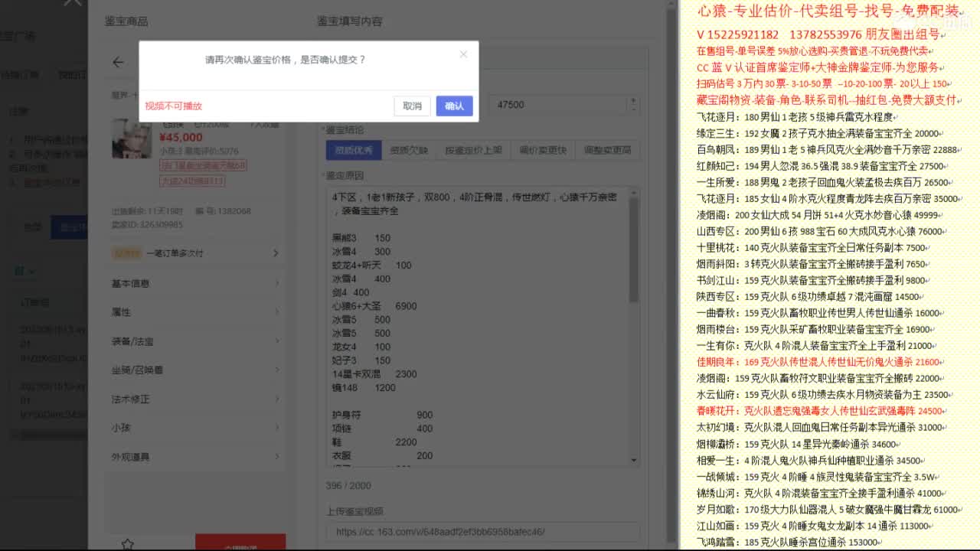Click the 鉴宝填写内容 header
This screenshot has width=980, height=551.
coord(350,21)
